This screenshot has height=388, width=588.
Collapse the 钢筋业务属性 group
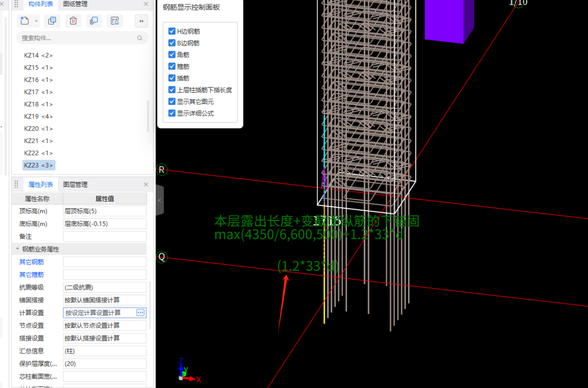17,249
